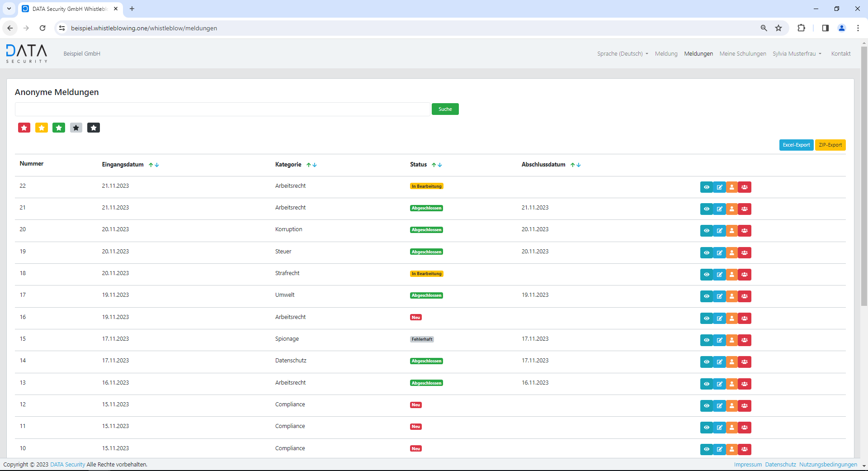
Task: Click the orange user icon for report 20
Action: click(732, 231)
